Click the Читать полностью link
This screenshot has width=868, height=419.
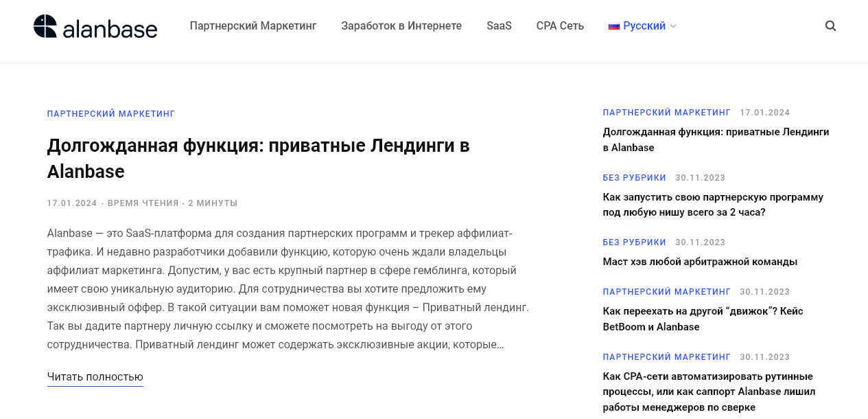(95, 376)
